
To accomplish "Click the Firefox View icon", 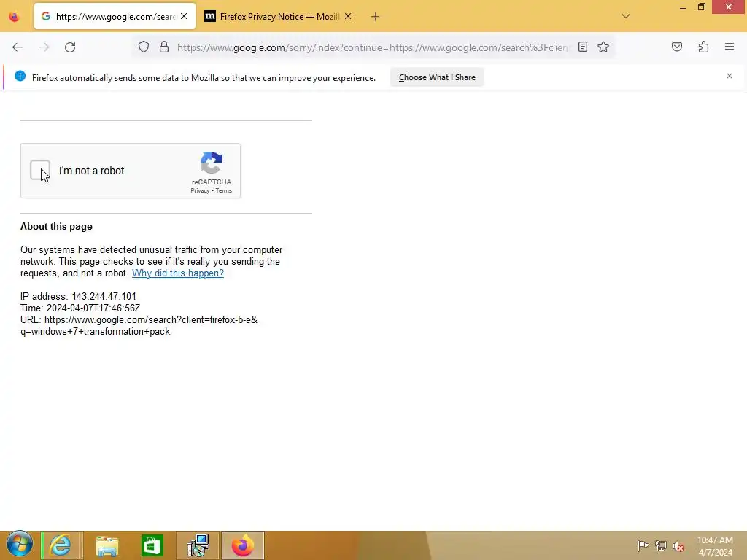I will pyautogui.click(x=15, y=17).
